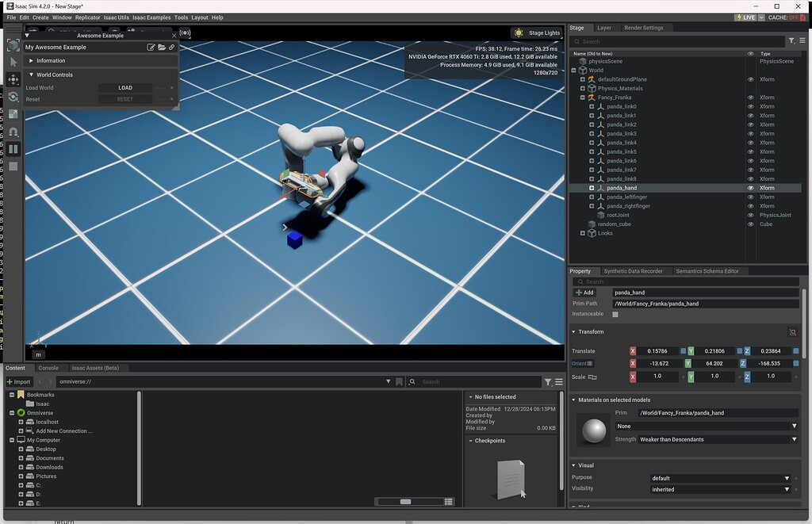
Task: Stop the simulation with the square button
Action: coord(13,166)
